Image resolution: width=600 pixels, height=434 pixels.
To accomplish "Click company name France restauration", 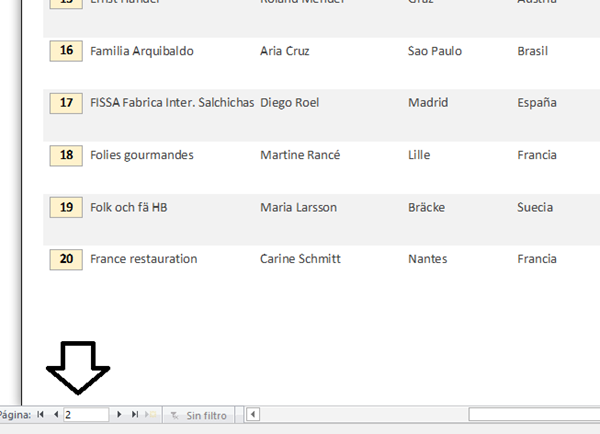I will pyautogui.click(x=144, y=259).
